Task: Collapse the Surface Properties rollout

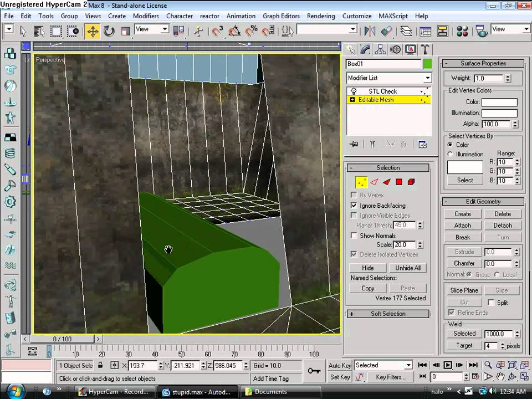Action: (483, 63)
